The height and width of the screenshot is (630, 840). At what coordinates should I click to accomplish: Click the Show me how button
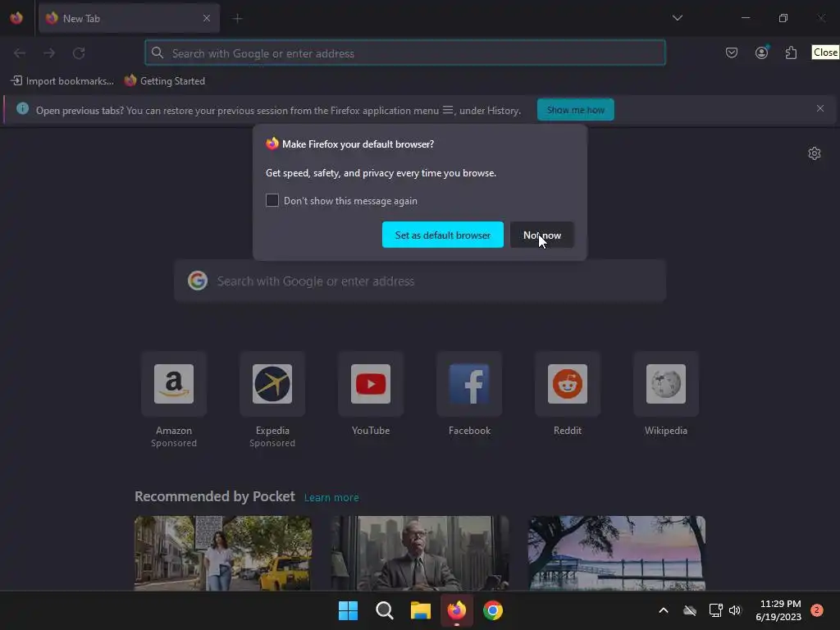(x=575, y=110)
